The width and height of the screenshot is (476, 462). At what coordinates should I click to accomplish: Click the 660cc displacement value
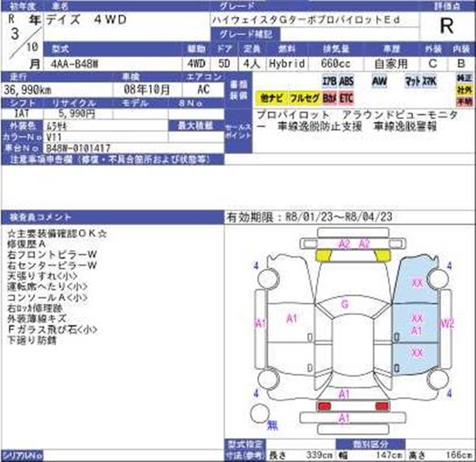click(336, 64)
